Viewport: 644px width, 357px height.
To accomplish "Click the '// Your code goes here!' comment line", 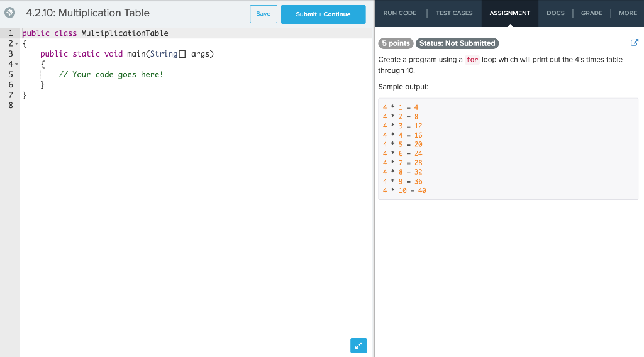I will coord(111,74).
